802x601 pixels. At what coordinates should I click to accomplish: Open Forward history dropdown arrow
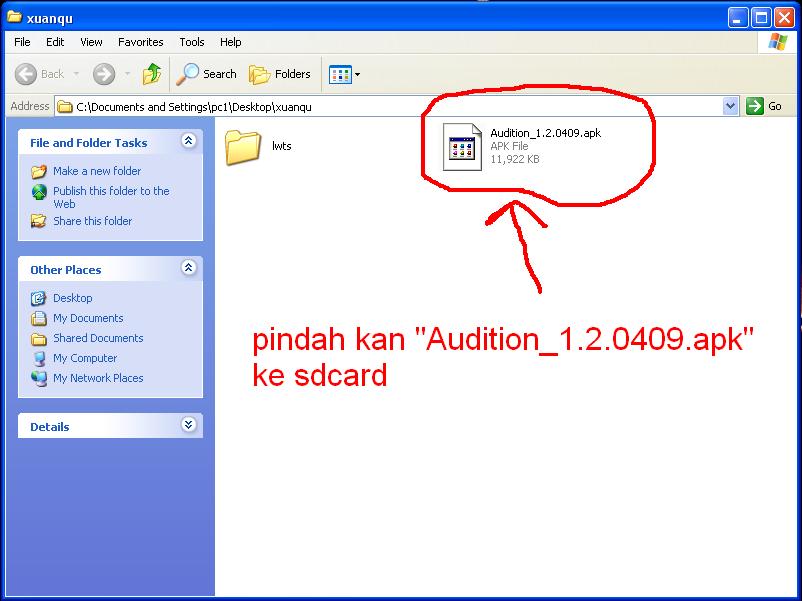pos(127,74)
